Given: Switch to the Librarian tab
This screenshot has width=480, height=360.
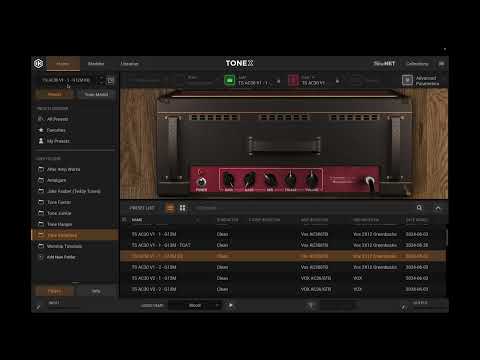Looking at the screenshot, I should click(x=129, y=64).
